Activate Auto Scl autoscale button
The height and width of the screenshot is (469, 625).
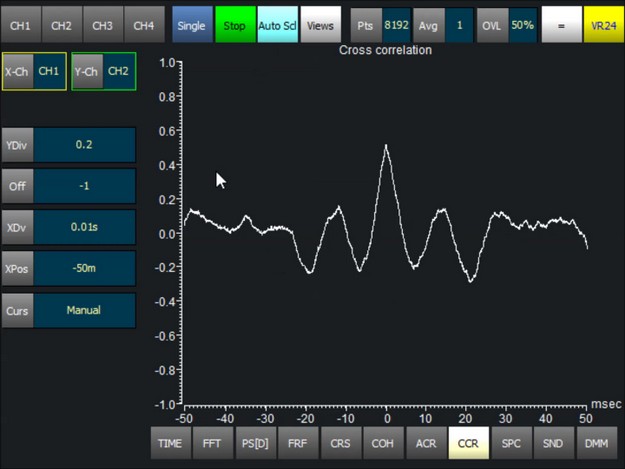(277, 24)
